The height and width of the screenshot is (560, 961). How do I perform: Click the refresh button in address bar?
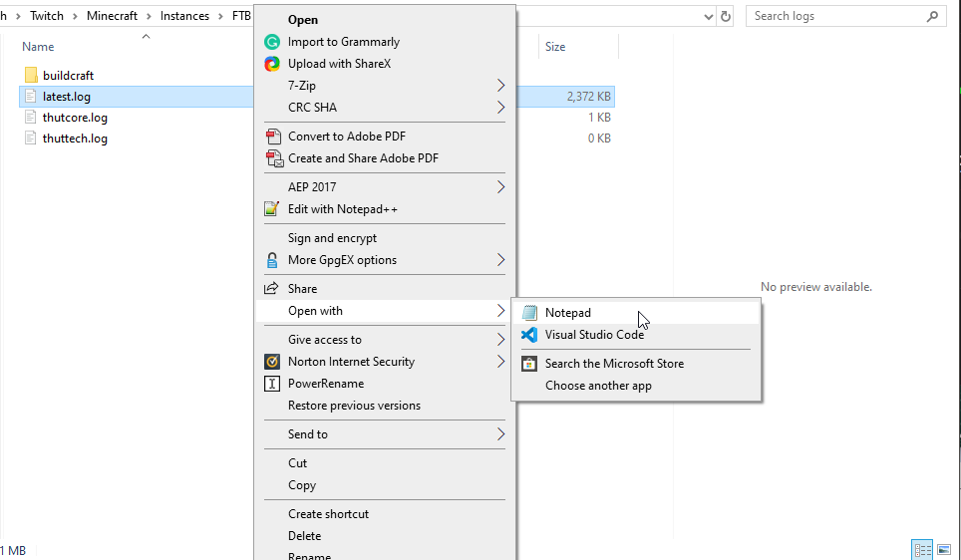coord(726,17)
